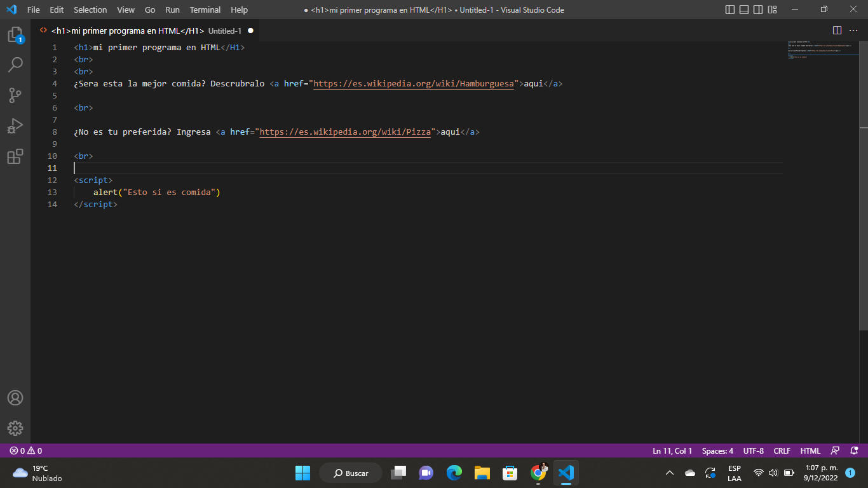Show hidden system tray icons
Screen dimensions: 868x488
pyautogui.click(x=669, y=473)
